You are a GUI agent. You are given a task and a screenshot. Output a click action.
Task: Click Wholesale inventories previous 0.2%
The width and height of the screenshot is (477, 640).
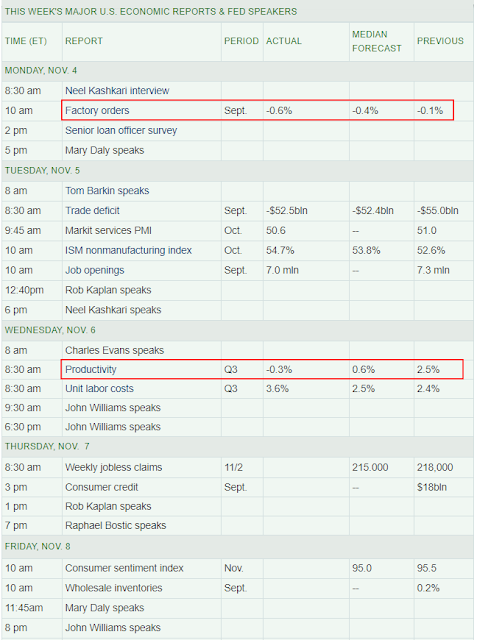(x=428, y=588)
